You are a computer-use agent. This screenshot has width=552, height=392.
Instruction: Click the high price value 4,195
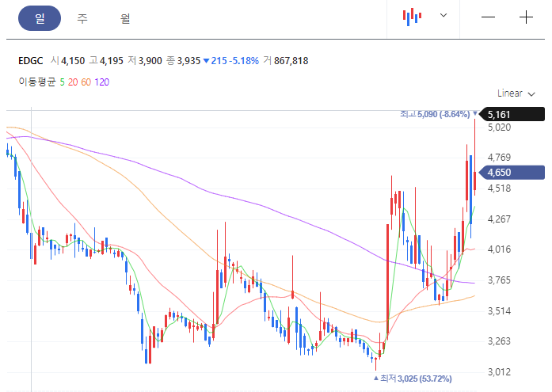click(x=111, y=61)
